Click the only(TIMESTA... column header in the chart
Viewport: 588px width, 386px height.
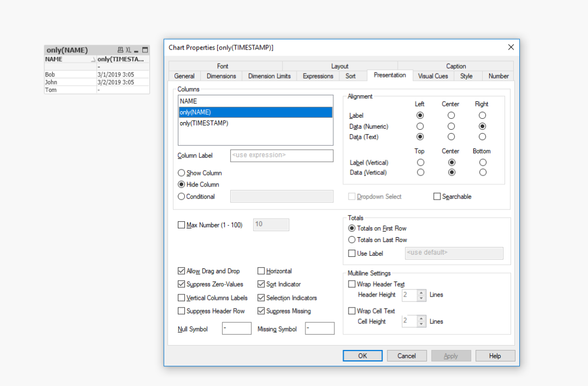tap(123, 59)
